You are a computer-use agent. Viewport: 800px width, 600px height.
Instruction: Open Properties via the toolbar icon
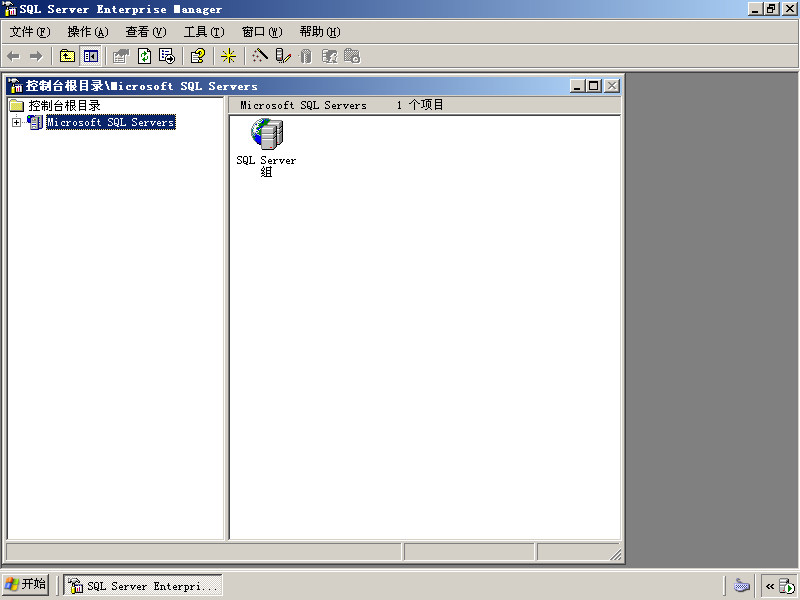121,56
